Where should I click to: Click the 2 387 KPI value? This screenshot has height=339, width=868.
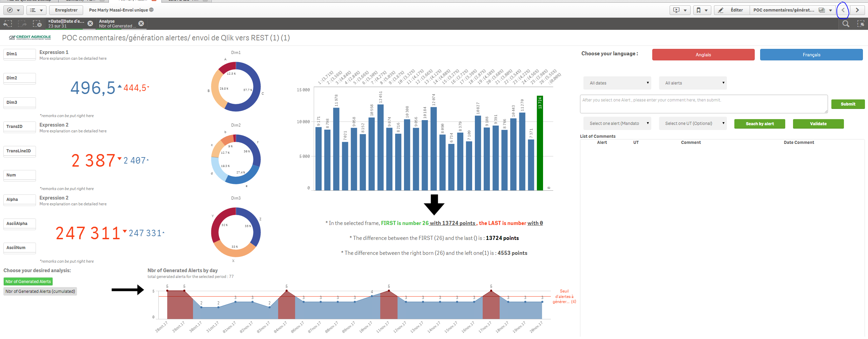pos(93,161)
